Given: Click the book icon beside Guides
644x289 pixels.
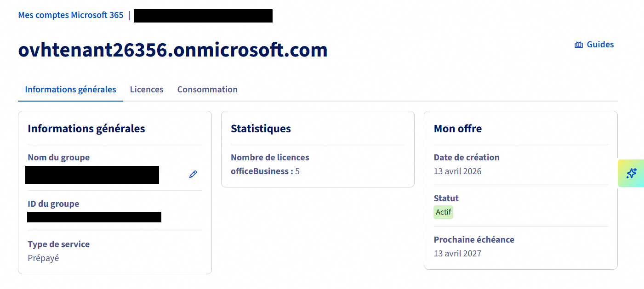Looking at the screenshot, I should [579, 45].
